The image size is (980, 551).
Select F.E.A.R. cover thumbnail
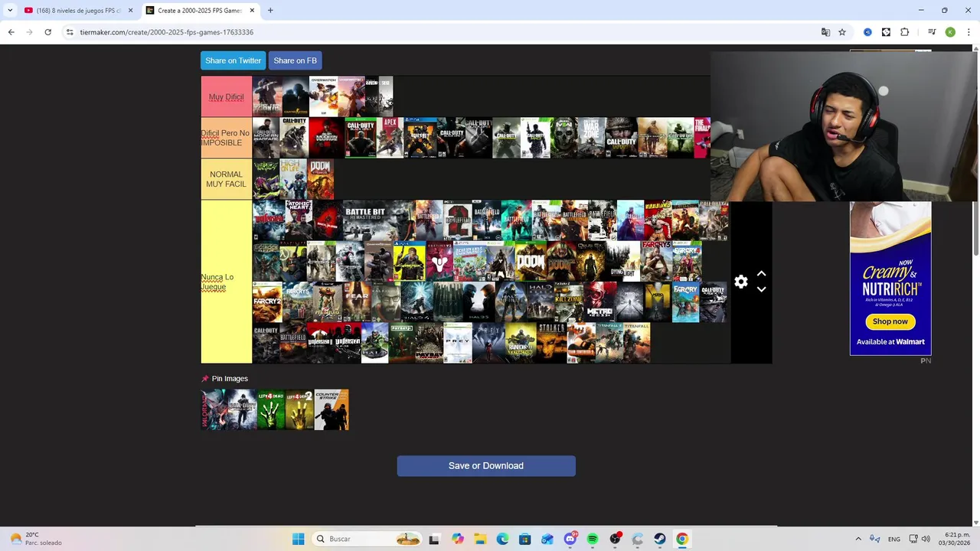(x=357, y=303)
